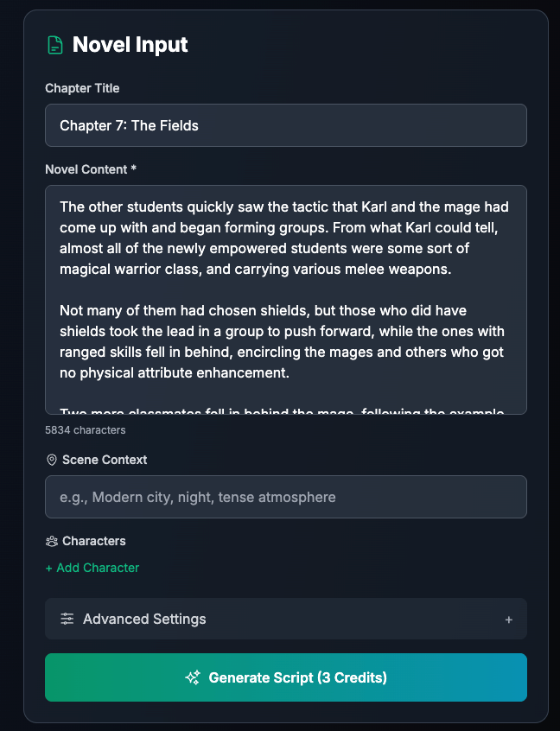Click the 5834 characters counter
Screen dimensions: 560x731
(x=86, y=429)
